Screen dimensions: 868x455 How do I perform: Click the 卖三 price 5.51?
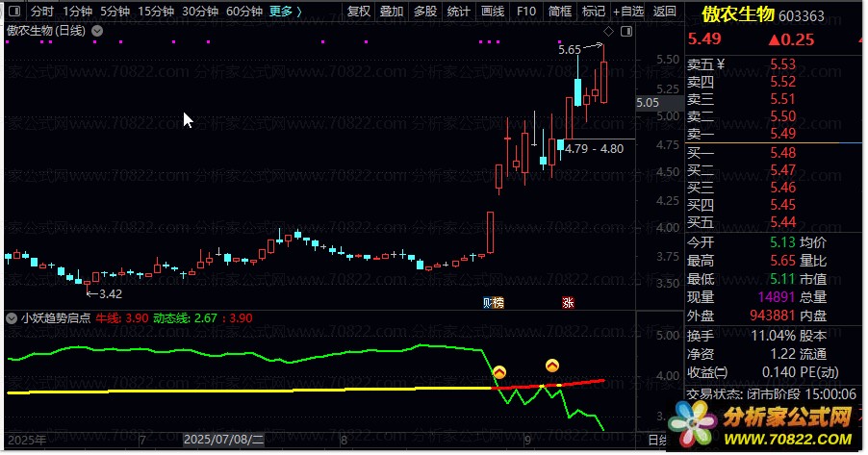click(x=782, y=99)
